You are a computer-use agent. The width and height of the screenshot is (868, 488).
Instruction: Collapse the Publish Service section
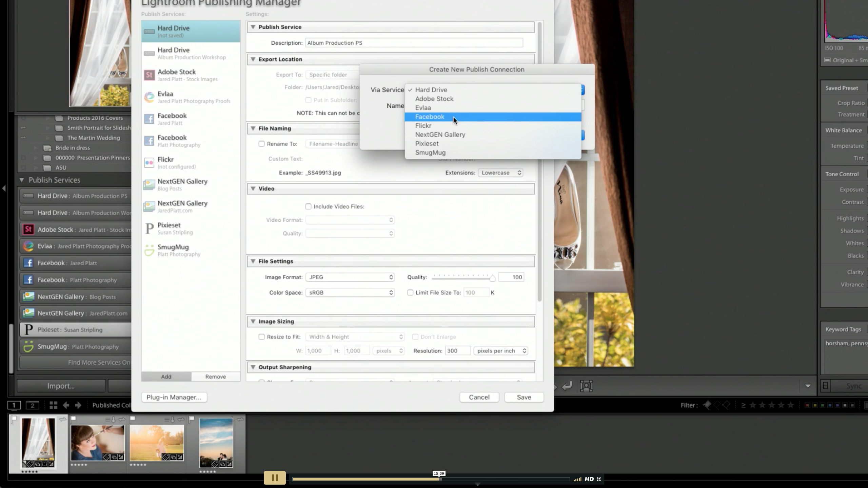pos(253,27)
